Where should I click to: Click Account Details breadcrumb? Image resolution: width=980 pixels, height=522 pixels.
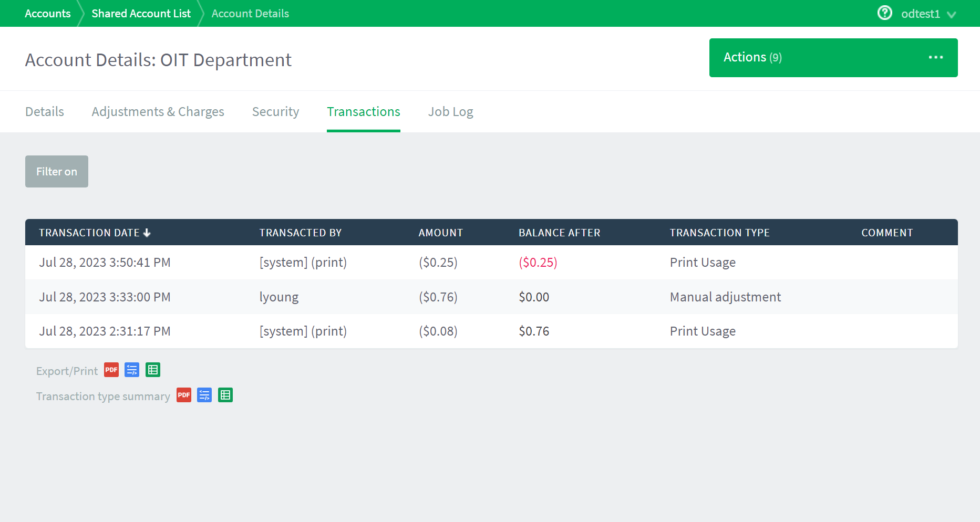250,14
